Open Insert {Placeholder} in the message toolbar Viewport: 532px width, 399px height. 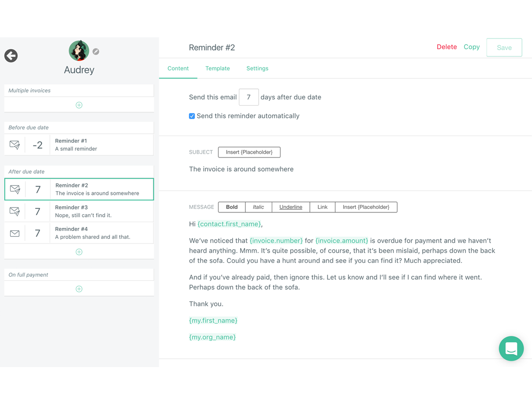pos(366,207)
